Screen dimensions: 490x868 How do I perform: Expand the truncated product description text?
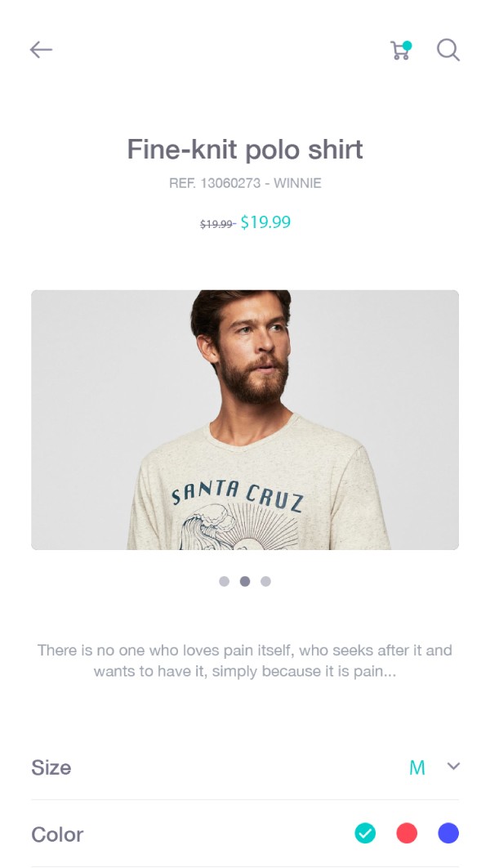point(245,661)
